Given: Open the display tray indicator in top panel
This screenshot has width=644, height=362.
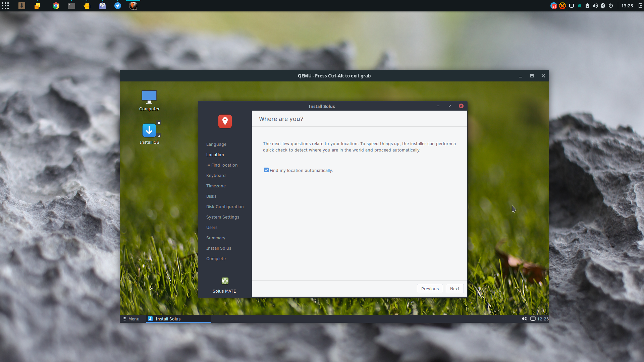Looking at the screenshot, I should pos(572,6).
